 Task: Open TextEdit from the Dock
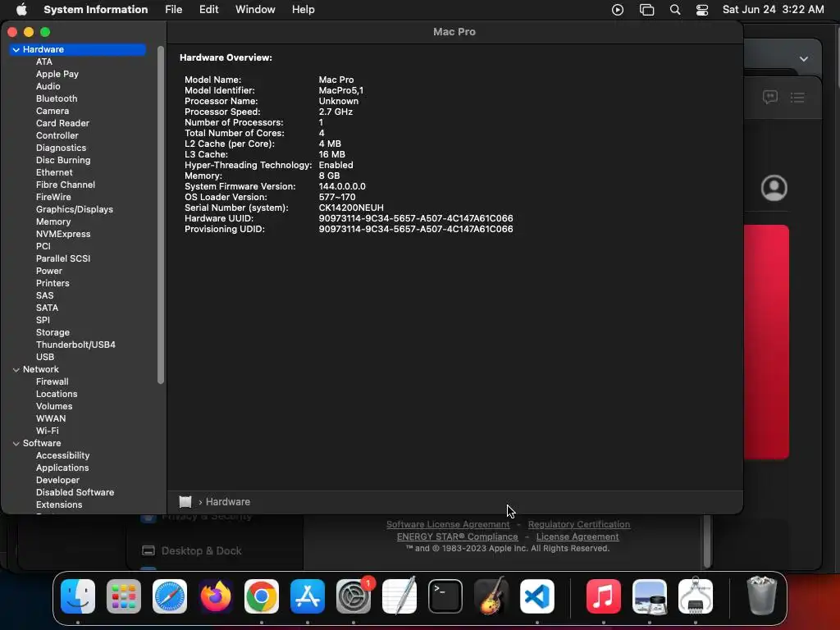(x=399, y=596)
